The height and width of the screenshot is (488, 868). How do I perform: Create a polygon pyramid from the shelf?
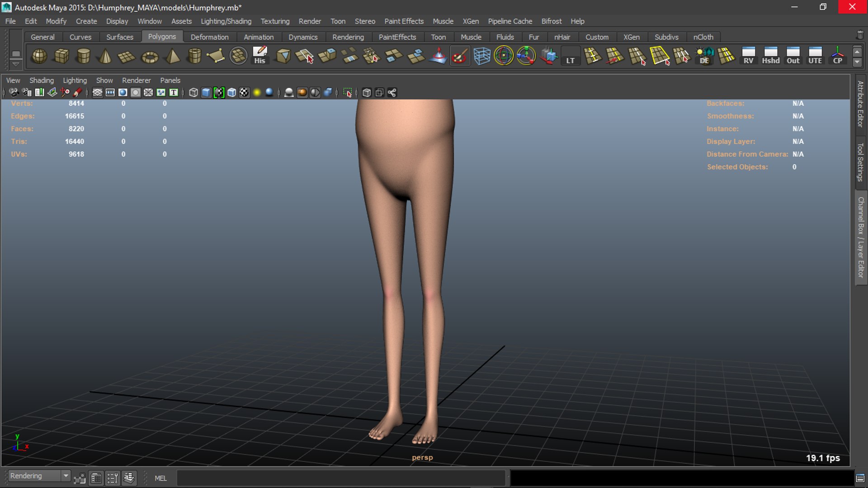[172, 56]
